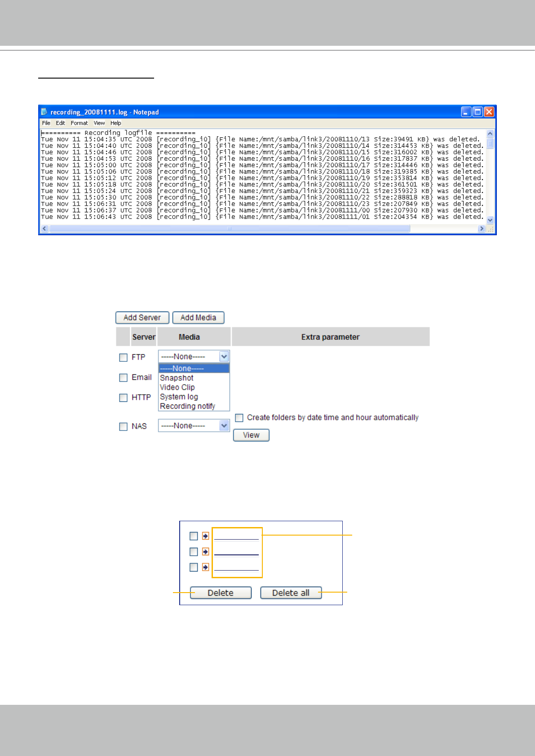This screenshot has width=535, height=756.
Task: Click the View button
Action: click(251, 435)
